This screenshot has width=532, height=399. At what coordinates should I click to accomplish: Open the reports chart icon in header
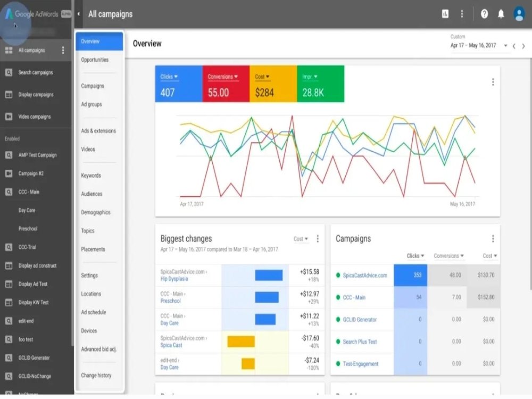click(445, 14)
